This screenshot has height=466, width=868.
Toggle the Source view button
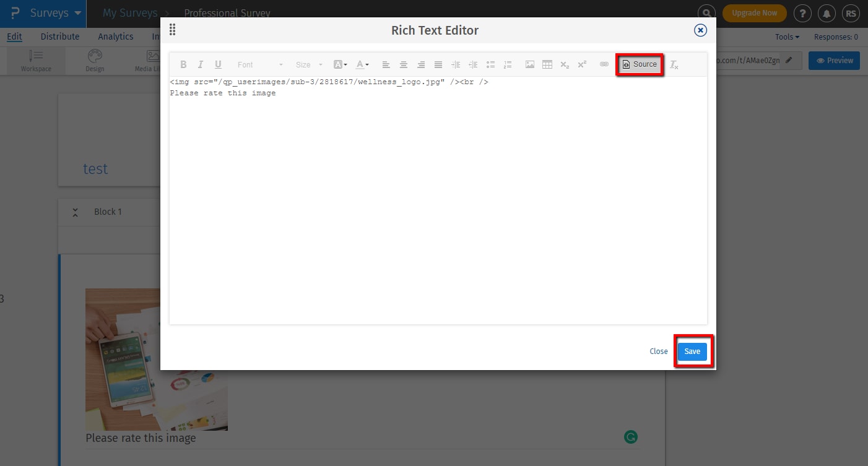click(640, 64)
